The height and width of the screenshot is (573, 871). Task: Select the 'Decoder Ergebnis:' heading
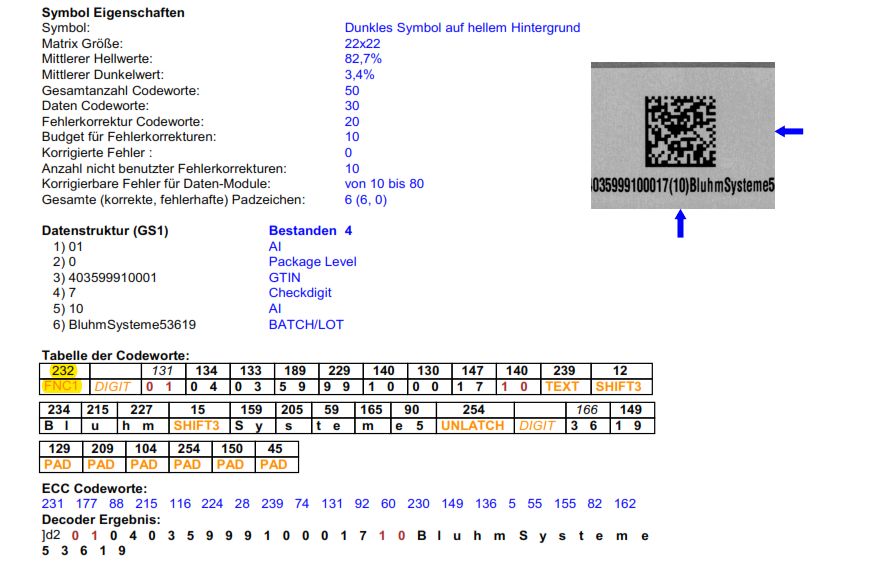101,520
